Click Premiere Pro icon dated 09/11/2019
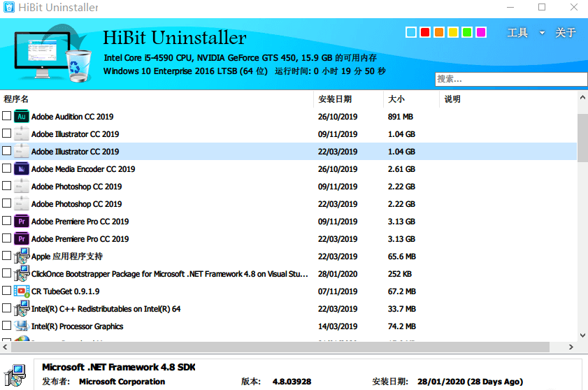This screenshot has width=588, height=390. 22,222
